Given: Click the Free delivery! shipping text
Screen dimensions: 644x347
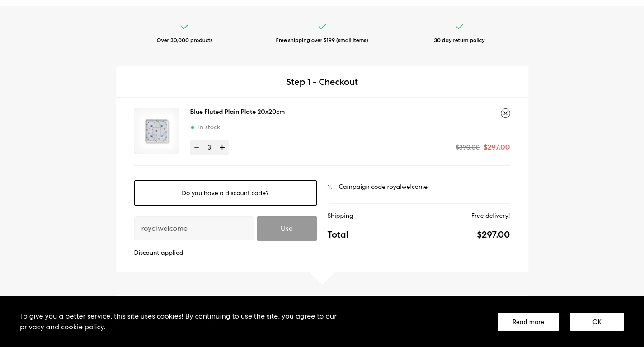Looking at the screenshot, I should (x=490, y=216).
